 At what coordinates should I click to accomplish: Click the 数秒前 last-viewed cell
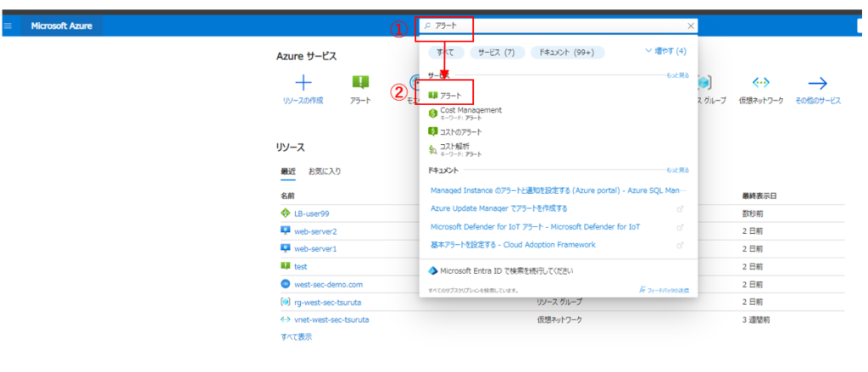pyautogui.click(x=753, y=214)
